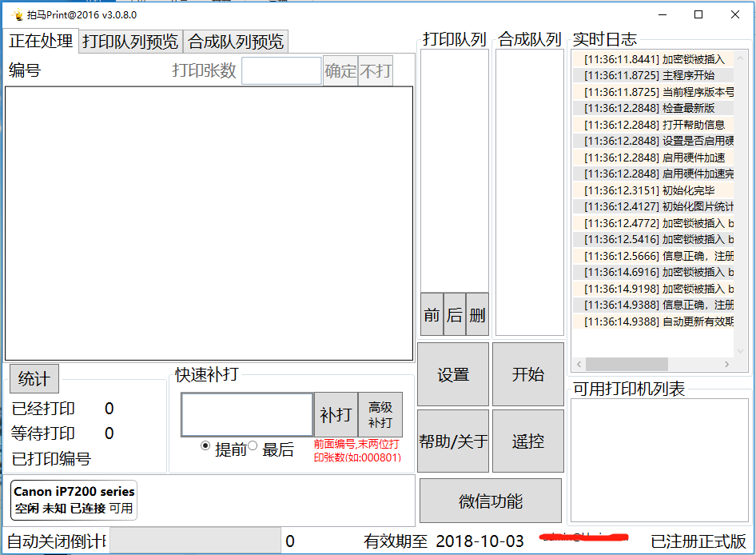Open 设置 settings
This screenshot has height=555, width=756.
(x=453, y=375)
